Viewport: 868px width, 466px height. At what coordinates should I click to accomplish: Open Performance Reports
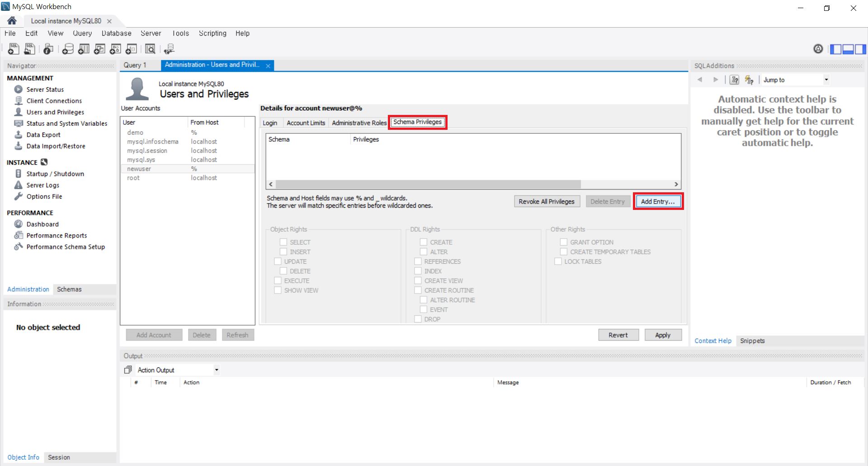[57, 235]
